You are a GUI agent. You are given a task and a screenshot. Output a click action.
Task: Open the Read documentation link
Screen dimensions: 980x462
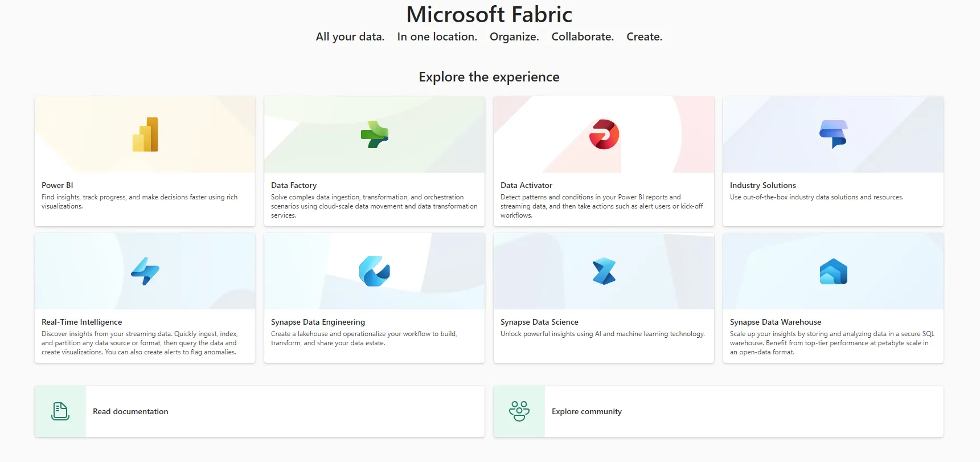click(x=130, y=411)
